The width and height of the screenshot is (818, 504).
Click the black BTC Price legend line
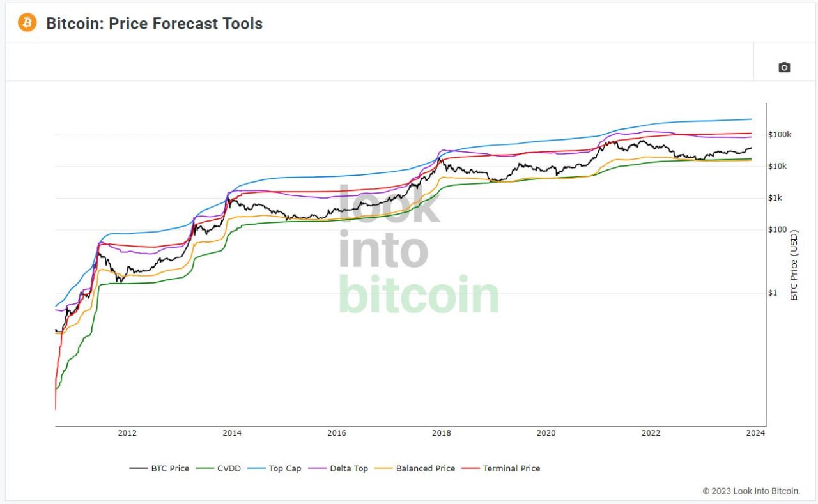139,468
